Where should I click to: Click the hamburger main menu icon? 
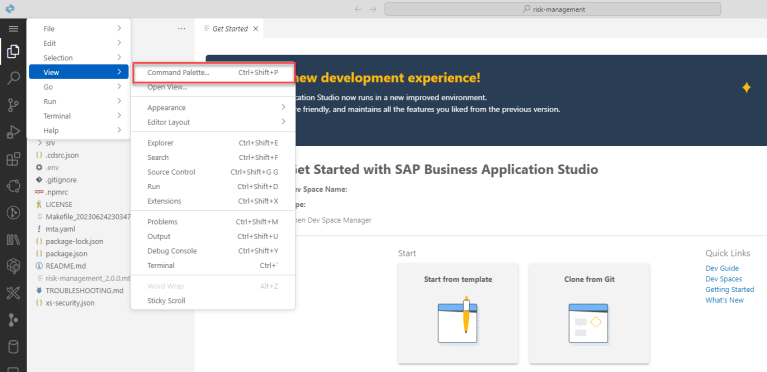click(x=13, y=29)
